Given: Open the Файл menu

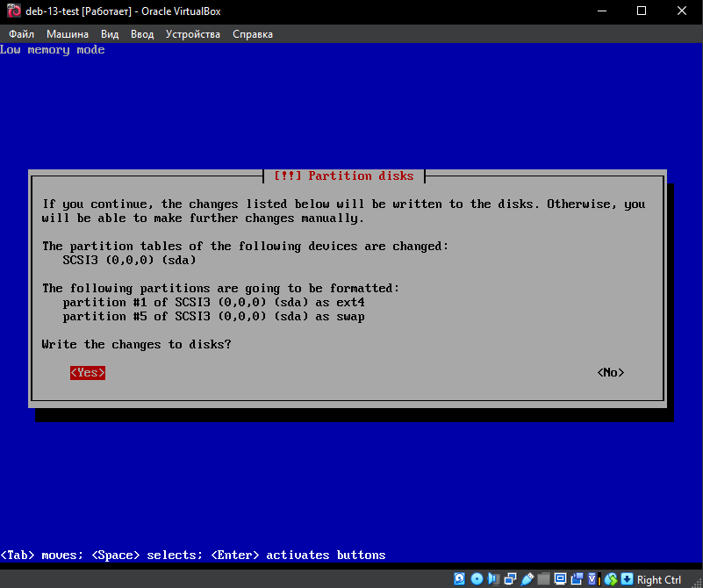Looking at the screenshot, I should click(x=21, y=34).
